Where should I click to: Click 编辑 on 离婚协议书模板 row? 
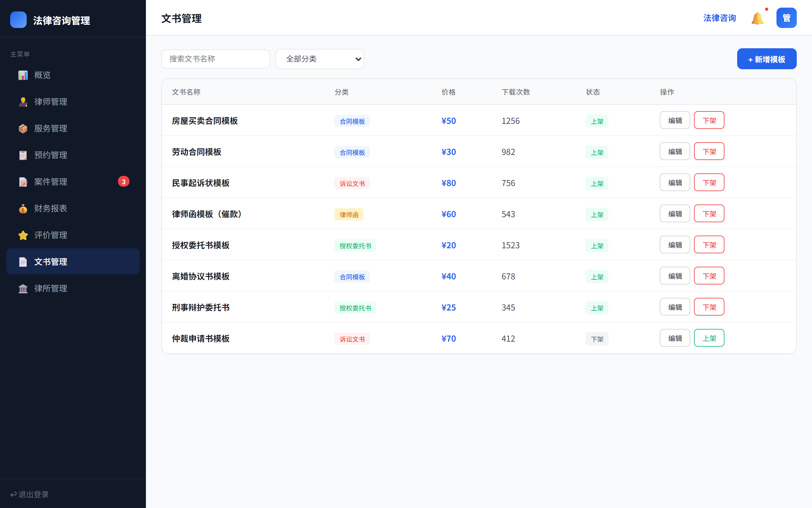(674, 276)
